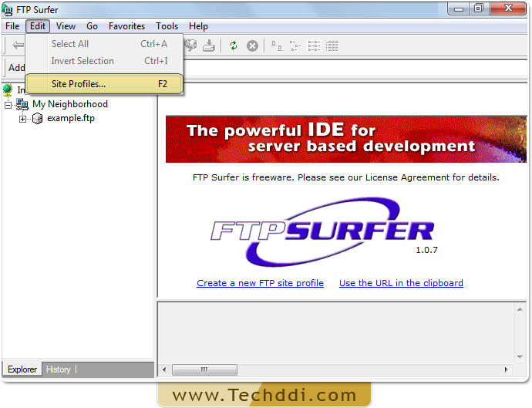Image resolution: width=532 pixels, height=408 pixels.
Task: Select example.ftp tree item
Action: tap(71, 119)
